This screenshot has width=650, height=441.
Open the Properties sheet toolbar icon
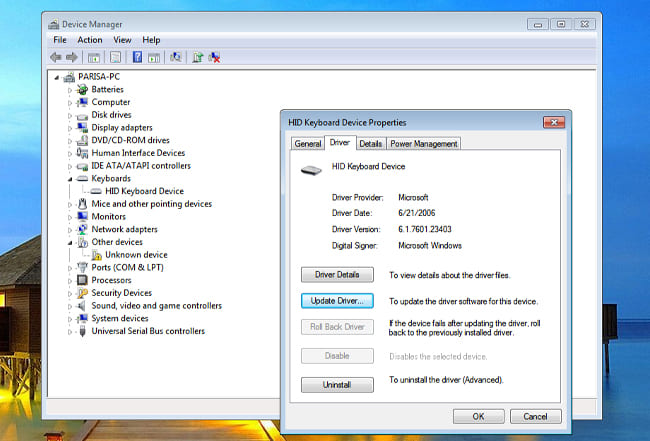(116, 57)
